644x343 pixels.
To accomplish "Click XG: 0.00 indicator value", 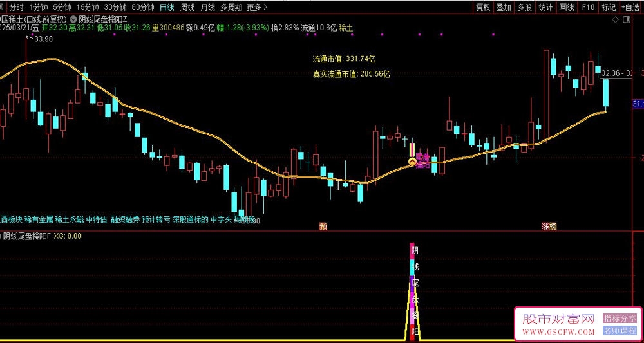I will tap(68, 236).
